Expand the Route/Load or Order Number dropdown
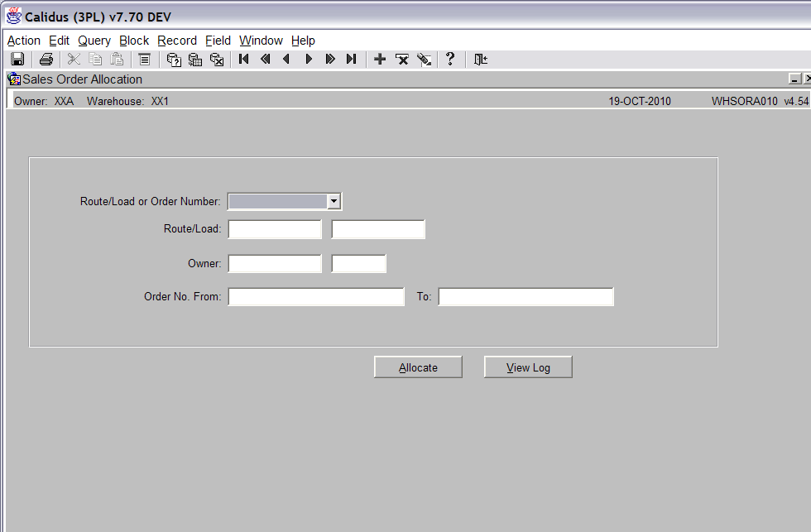The width and height of the screenshot is (811, 532). [x=334, y=201]
